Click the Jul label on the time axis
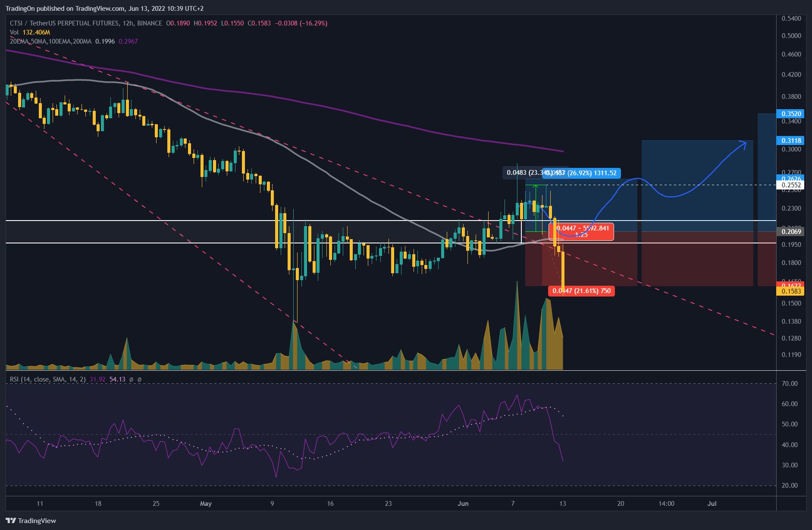The height and width of the screenshot is (530, 812). (x=712, y=504)
